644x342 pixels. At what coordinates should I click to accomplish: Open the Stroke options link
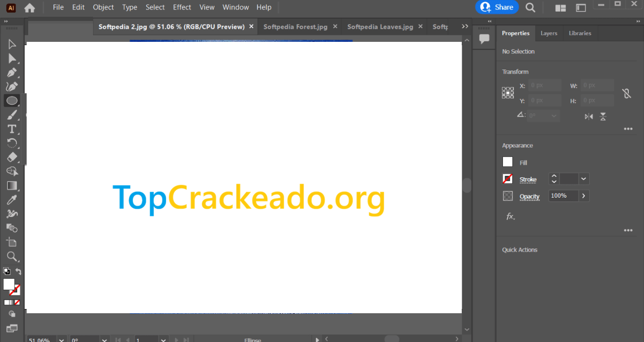[528, 180]
